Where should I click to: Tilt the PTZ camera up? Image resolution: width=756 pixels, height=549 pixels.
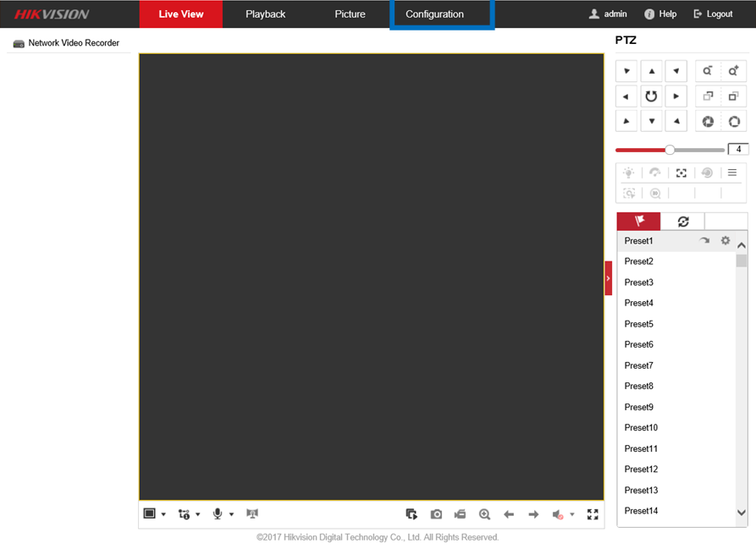(x=651, y=72)
